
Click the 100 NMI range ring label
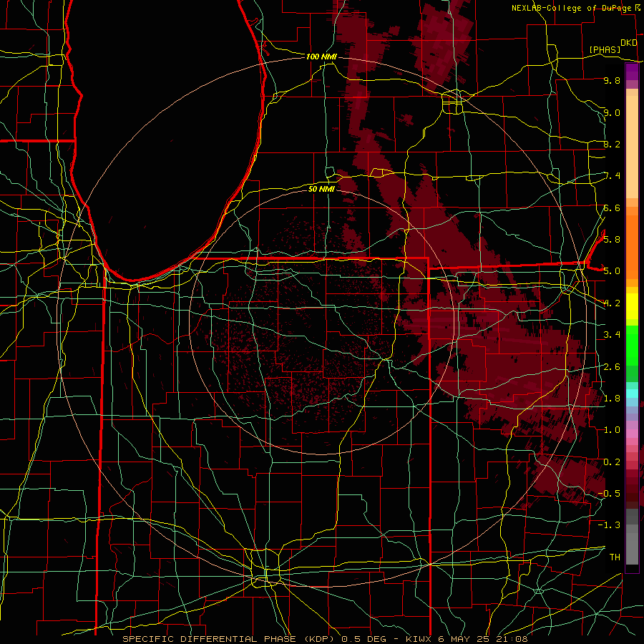pos(321,57)
